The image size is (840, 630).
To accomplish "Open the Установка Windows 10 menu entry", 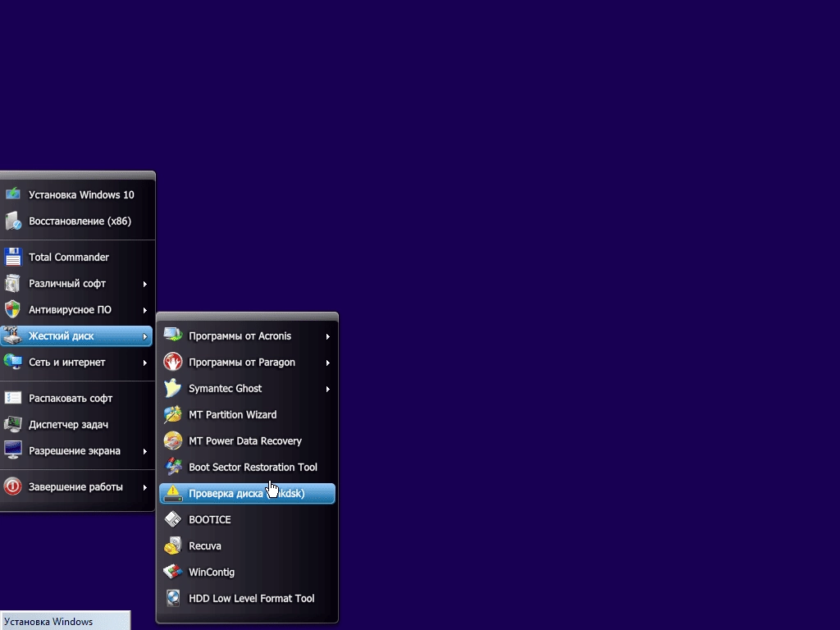I will point(76,194).
